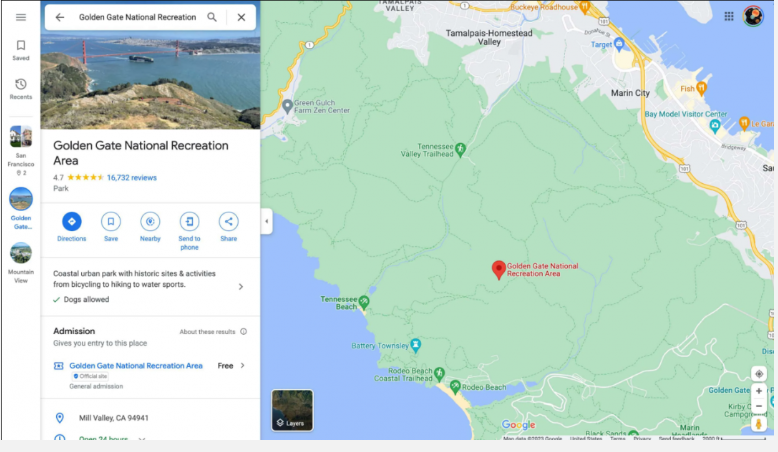The height and width of the screenshot is (452, 778).
Task: Open the Layers map type switcher
Action: pos(292,410)
